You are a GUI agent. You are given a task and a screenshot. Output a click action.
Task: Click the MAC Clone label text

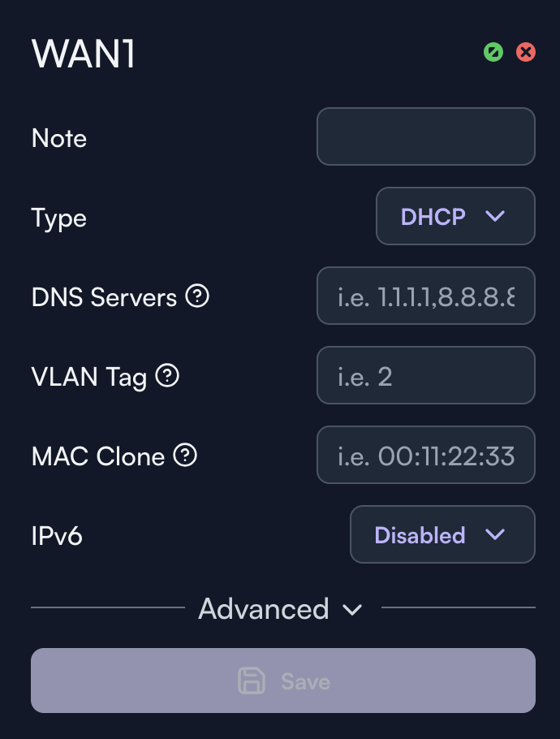pos(98,456)
